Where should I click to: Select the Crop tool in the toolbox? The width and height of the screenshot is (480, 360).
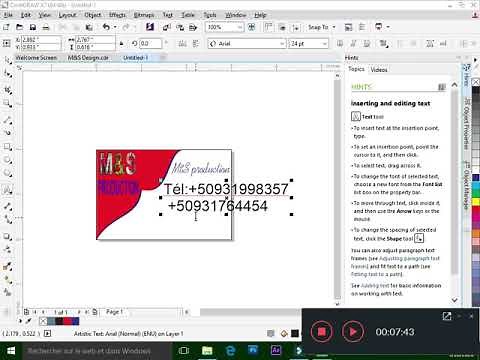coord(7,90)
